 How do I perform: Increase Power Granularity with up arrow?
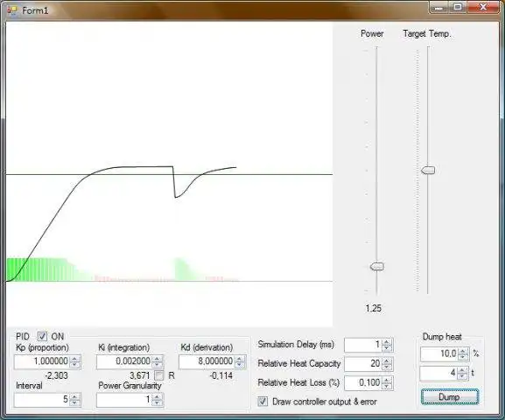pos(157,396)
